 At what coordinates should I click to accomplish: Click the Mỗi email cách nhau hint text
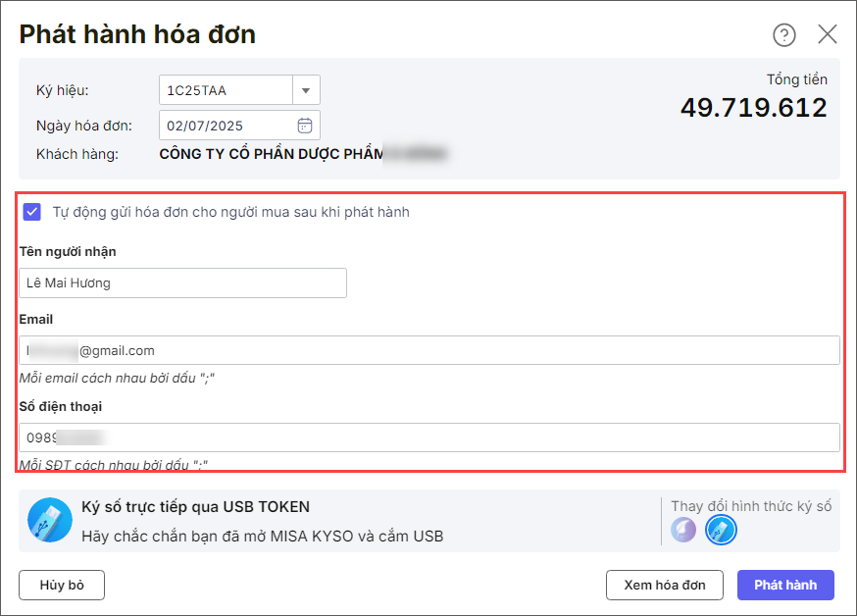click(x=117, y=379)
